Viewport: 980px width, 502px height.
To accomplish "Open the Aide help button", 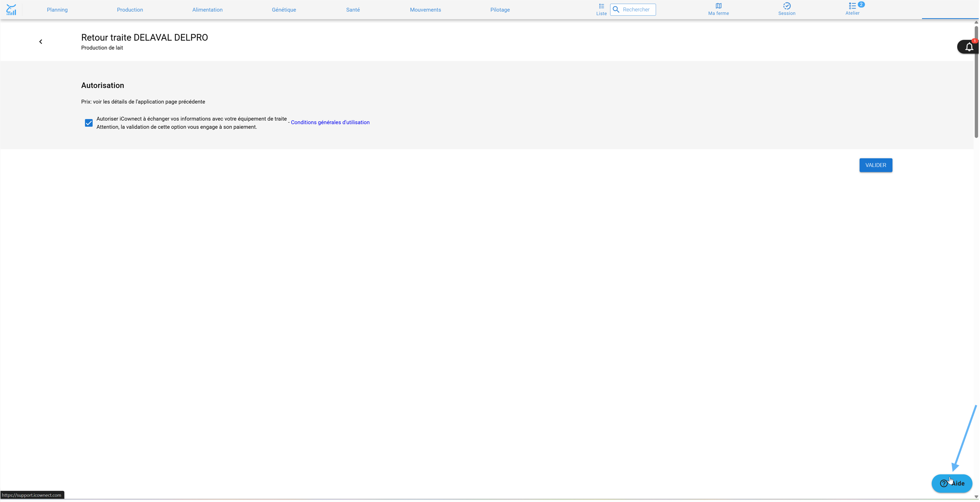I will pos(952,483).
